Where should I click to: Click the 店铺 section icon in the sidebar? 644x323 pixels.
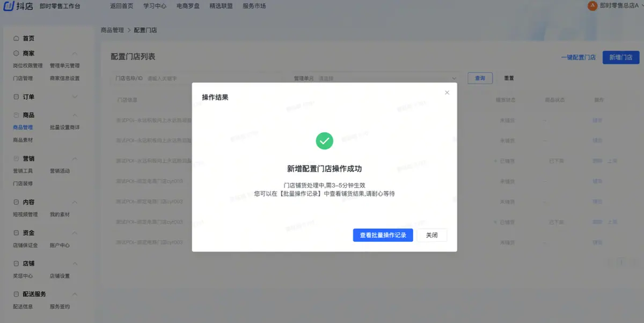16,263
